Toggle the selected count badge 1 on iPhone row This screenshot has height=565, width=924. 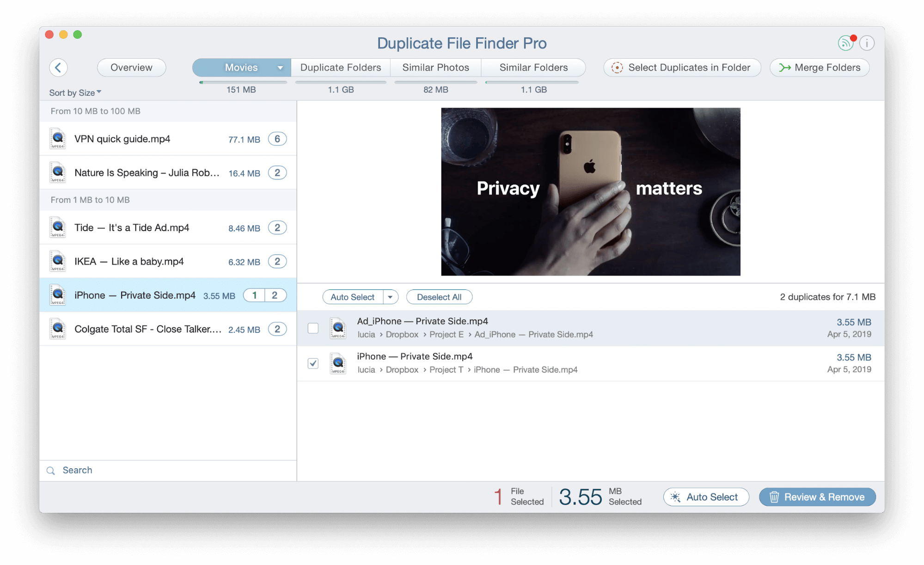coord(254,295)
